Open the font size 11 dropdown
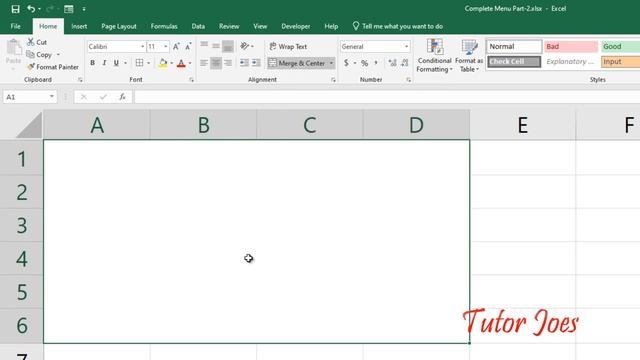The image size is (640, 360). 166,47
